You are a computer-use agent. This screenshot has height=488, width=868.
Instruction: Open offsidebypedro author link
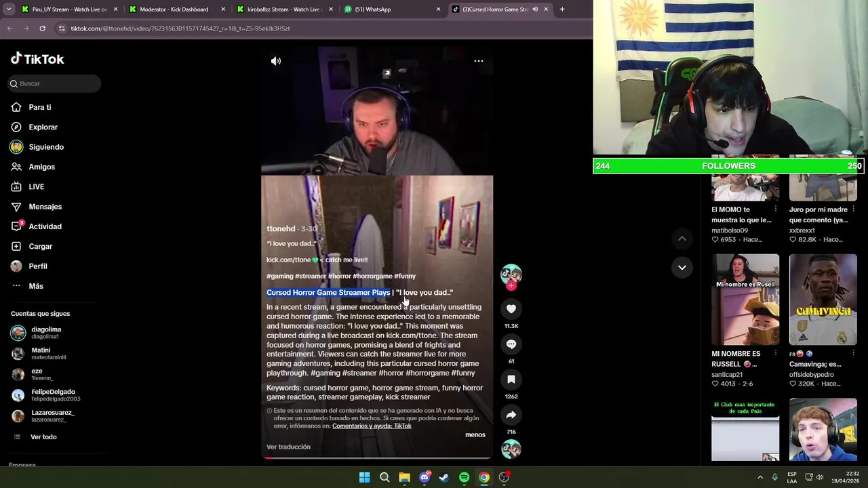(x=811, y=375)
